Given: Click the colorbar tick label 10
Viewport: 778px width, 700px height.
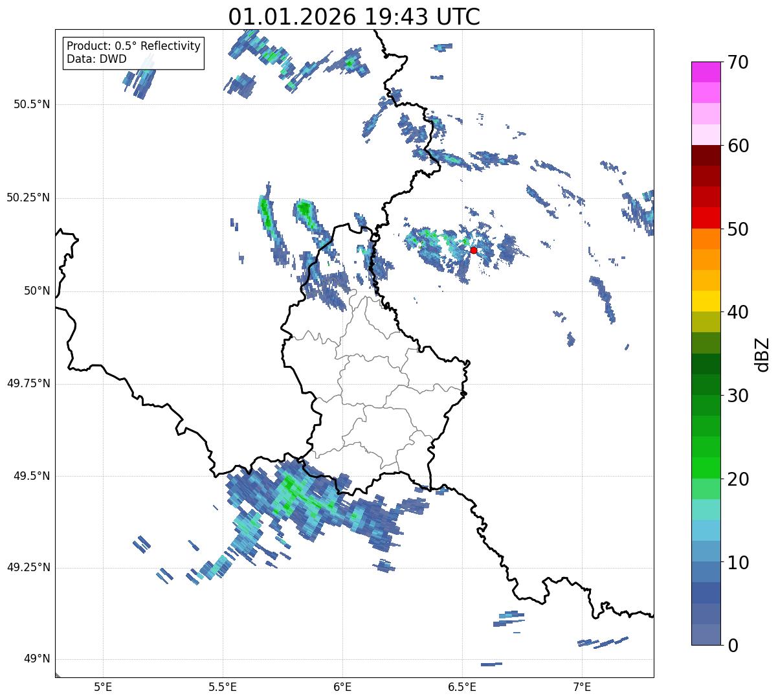Looking at the screenshot, I should (739, 563).
